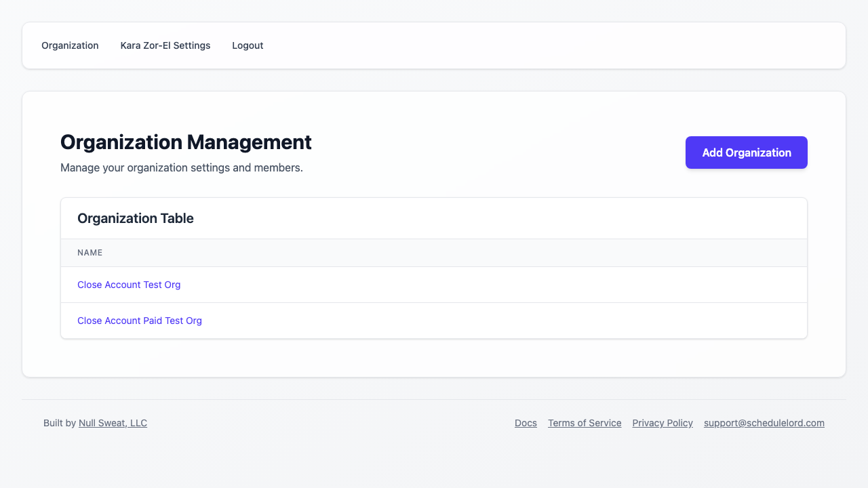Click the blank area right of Close Account Paid Test Org
The width and height of the screenshot is (868, 488).
475,321
